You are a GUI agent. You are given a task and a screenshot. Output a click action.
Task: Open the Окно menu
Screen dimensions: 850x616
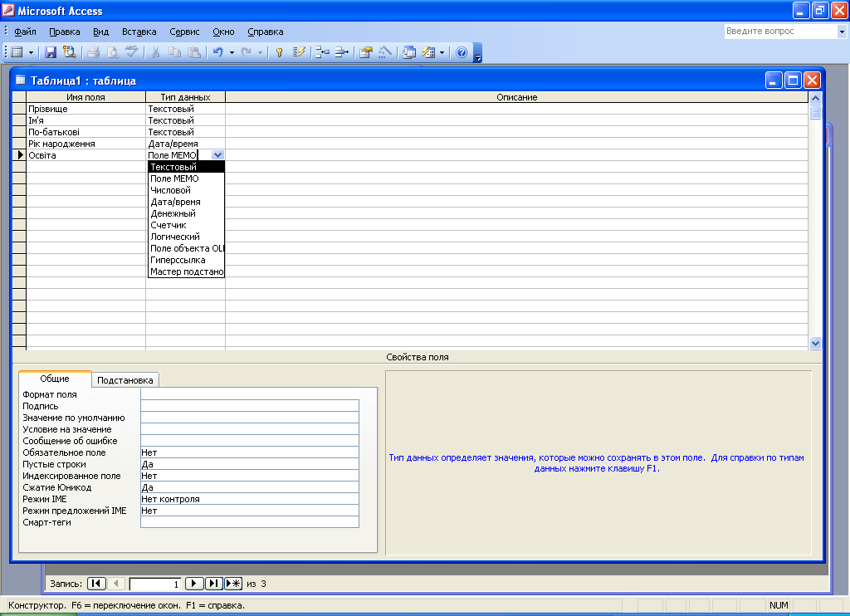click(x=223, y=32)
